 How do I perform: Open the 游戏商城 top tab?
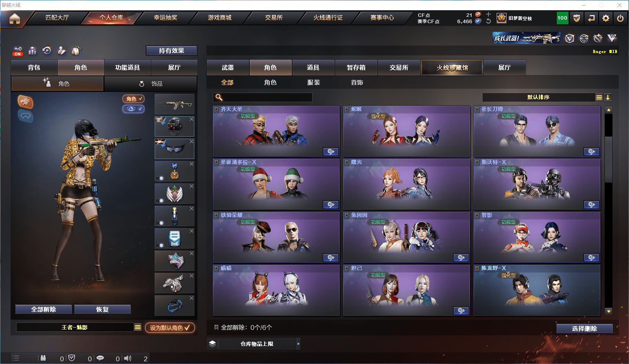[x=220, y=18]
